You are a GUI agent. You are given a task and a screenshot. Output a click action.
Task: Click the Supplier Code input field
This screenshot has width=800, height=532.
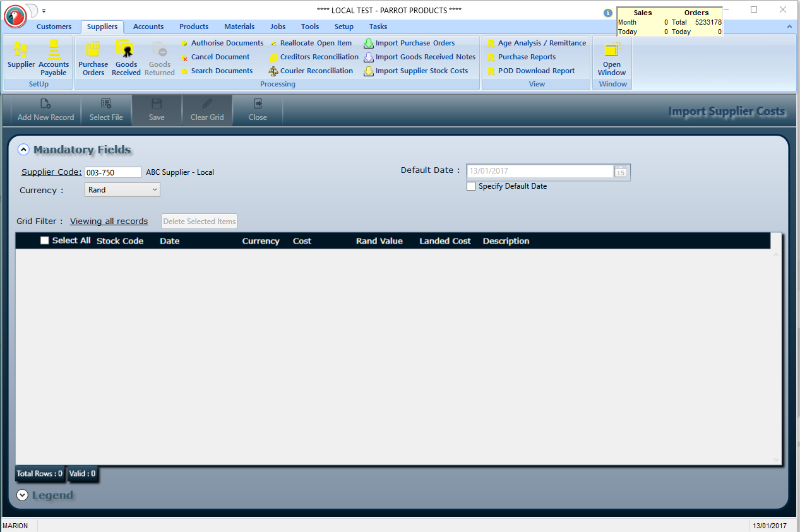pos(113,172)
